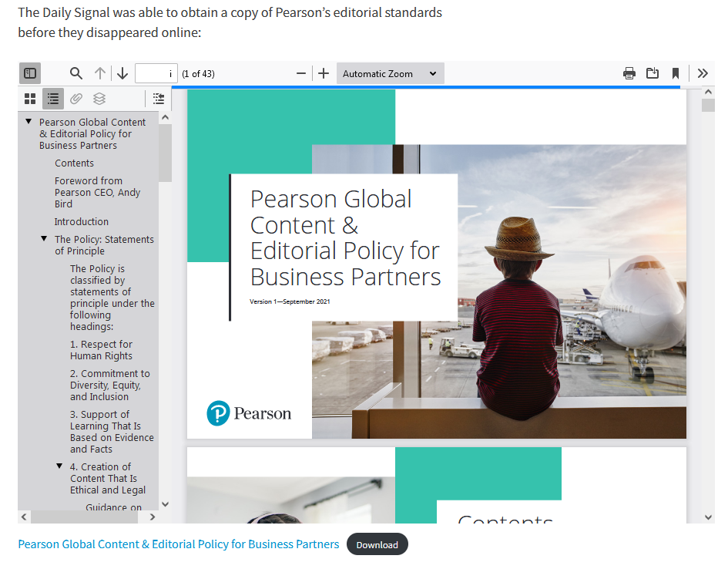This screenshot has width=728, height=569.
Task: Zoom in with the plus icon
Action: (x=324, y=73)
